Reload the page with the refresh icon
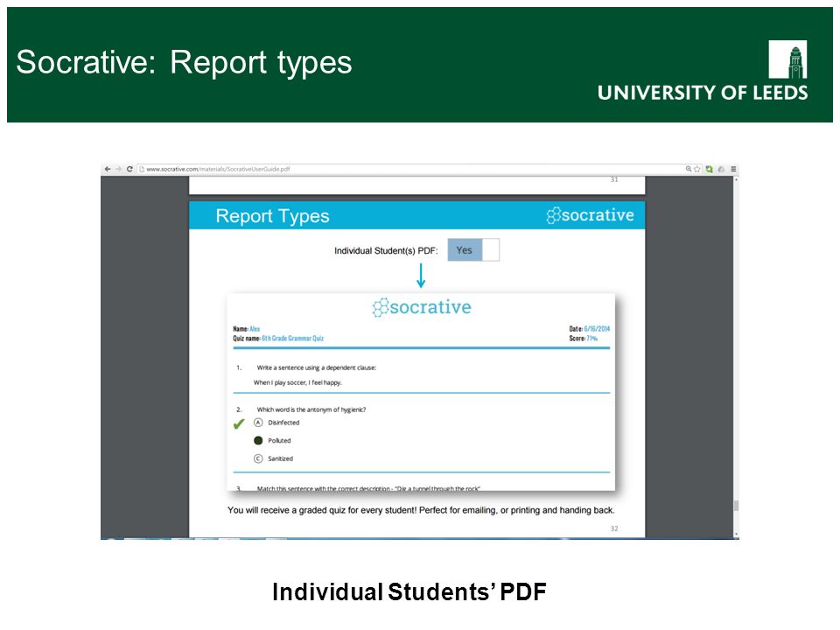The height and width of the screenshot is (630, 840). pyautogui.click(x=129, y=169)
